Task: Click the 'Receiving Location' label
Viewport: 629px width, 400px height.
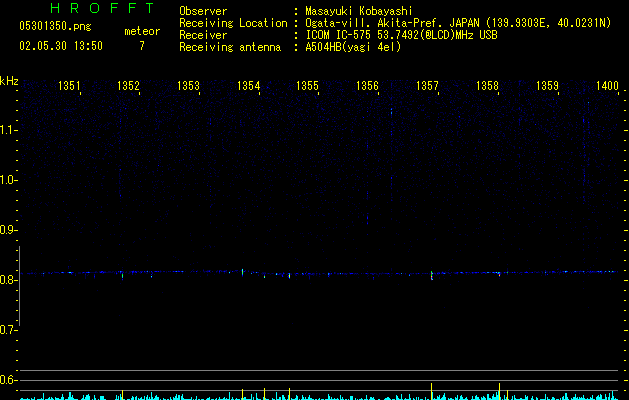Action: [x=233, y=23]
